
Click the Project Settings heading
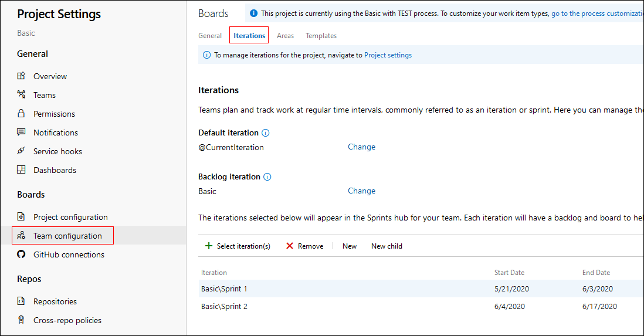59,14
